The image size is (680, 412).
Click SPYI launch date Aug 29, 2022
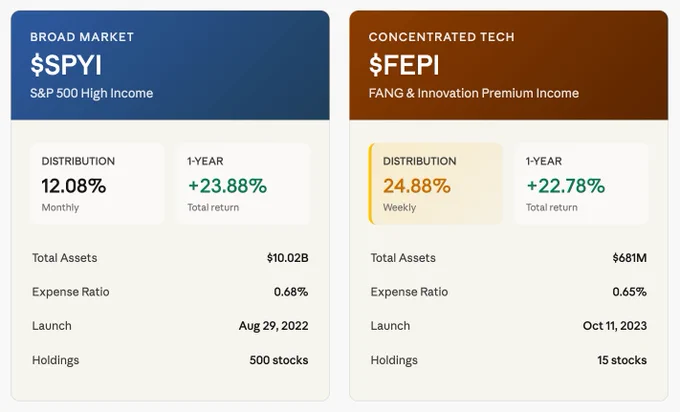point(274,326)
